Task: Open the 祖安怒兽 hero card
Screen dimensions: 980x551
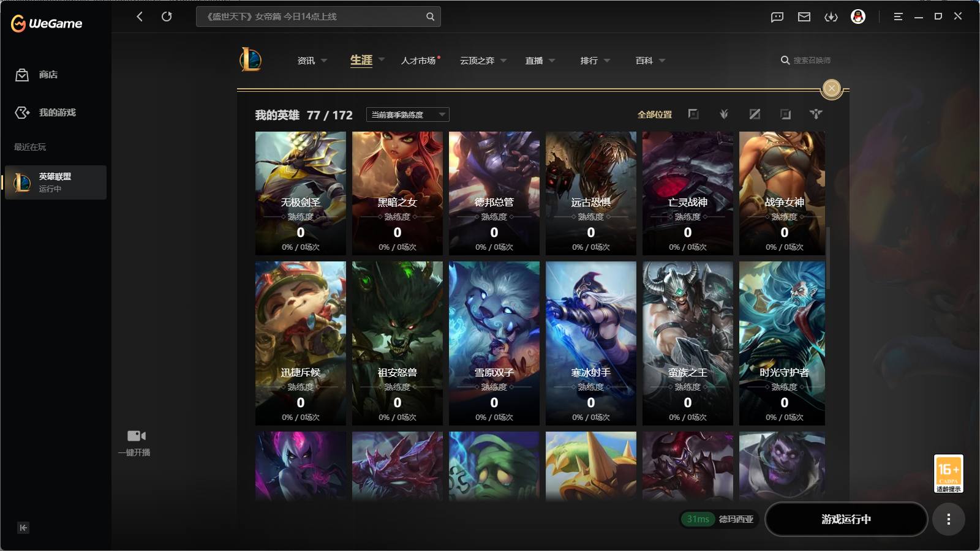Action: pyautogui.click(x=398, y=343)
